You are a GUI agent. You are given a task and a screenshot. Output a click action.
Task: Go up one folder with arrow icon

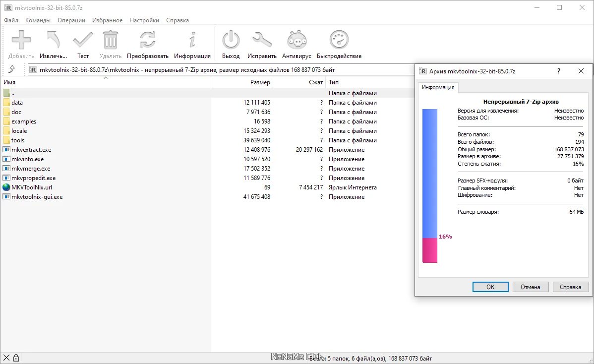pyautogui.click(x=12, y=69)
